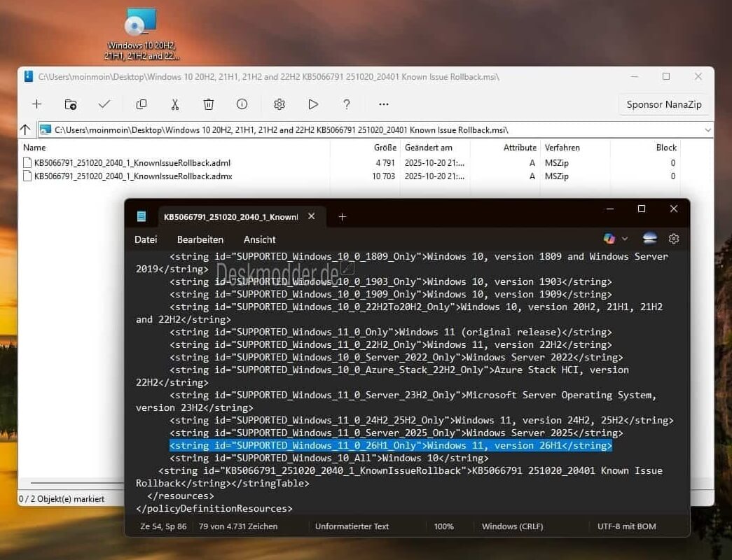Adjust zoom level showing 100%
This screenshot has width=732, height=560.
pos(444,526)
